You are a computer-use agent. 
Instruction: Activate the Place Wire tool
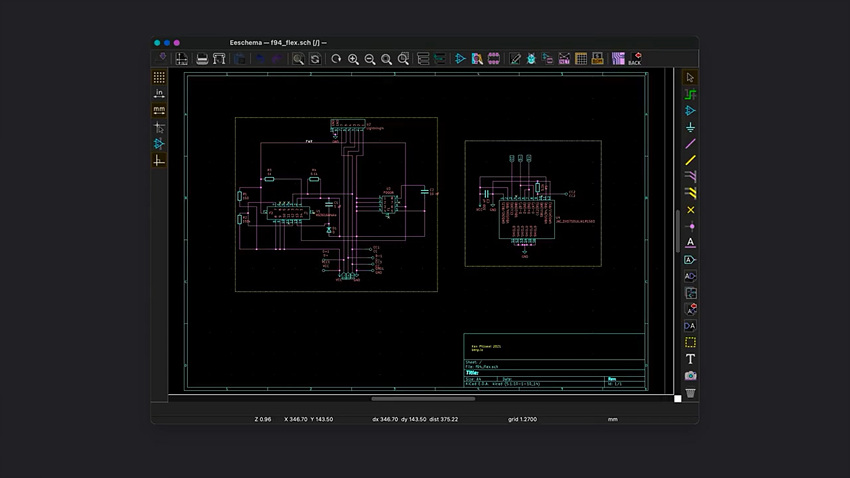690,144
